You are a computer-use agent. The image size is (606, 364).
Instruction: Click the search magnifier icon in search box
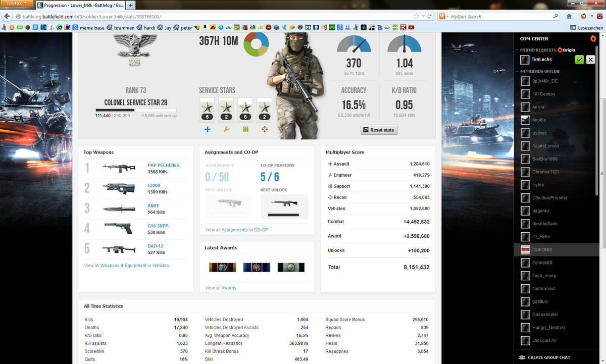(556, 17)
